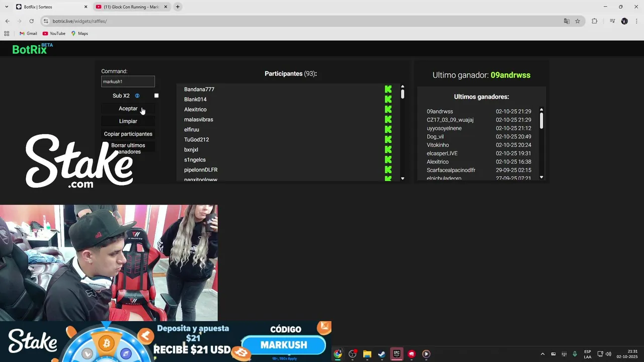
Task: Click the Kick icon next to Blank014
Action: (x=388, y=99)
